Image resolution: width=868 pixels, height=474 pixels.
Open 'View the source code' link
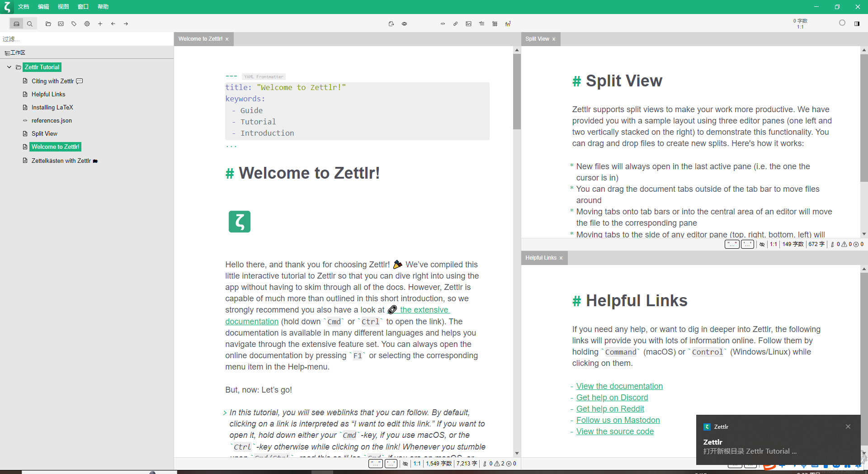point(615,431)
